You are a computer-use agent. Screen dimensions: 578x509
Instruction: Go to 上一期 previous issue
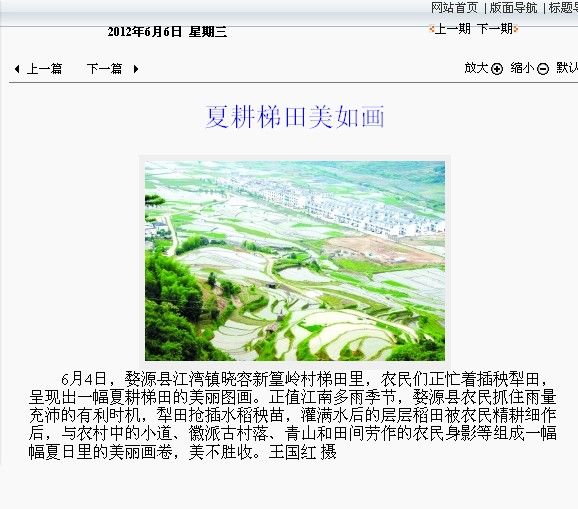453,28
